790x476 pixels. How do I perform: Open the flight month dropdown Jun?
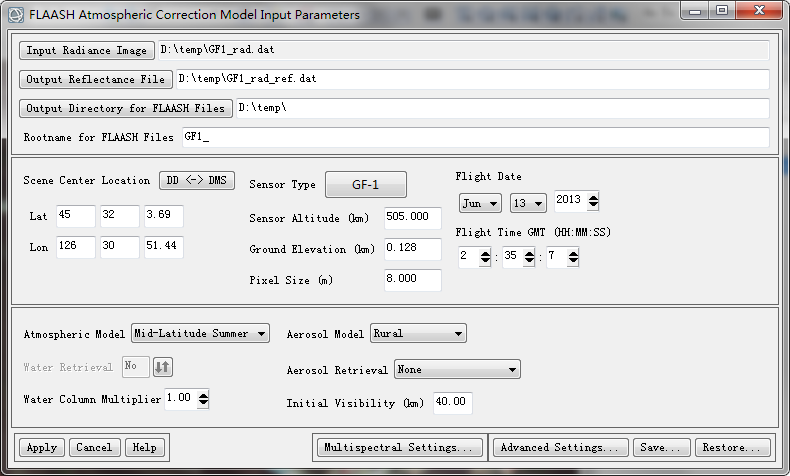pos(480,203)
